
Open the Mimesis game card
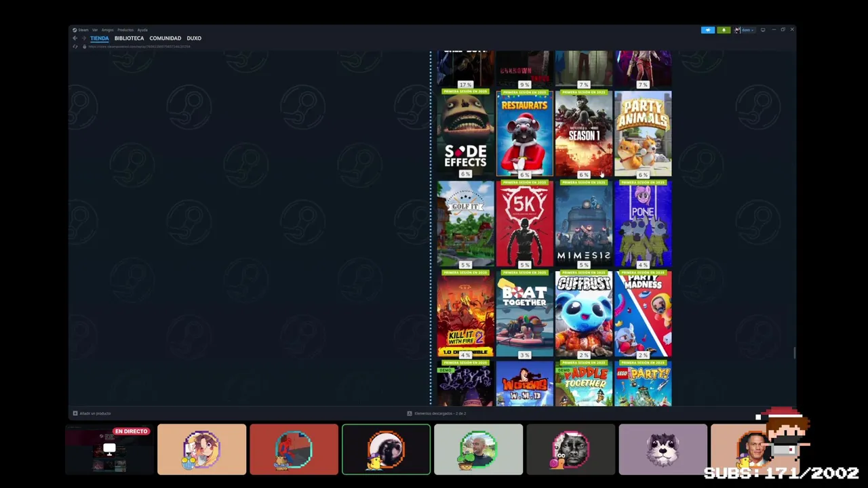(583, 224)
